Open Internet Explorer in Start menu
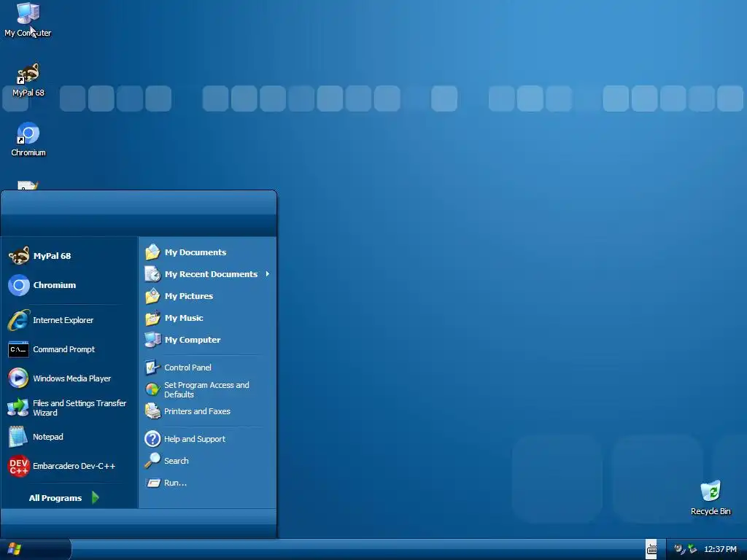The width and height of the screenshot is (747, 560). pyautogui.click(x=69, y=320)
